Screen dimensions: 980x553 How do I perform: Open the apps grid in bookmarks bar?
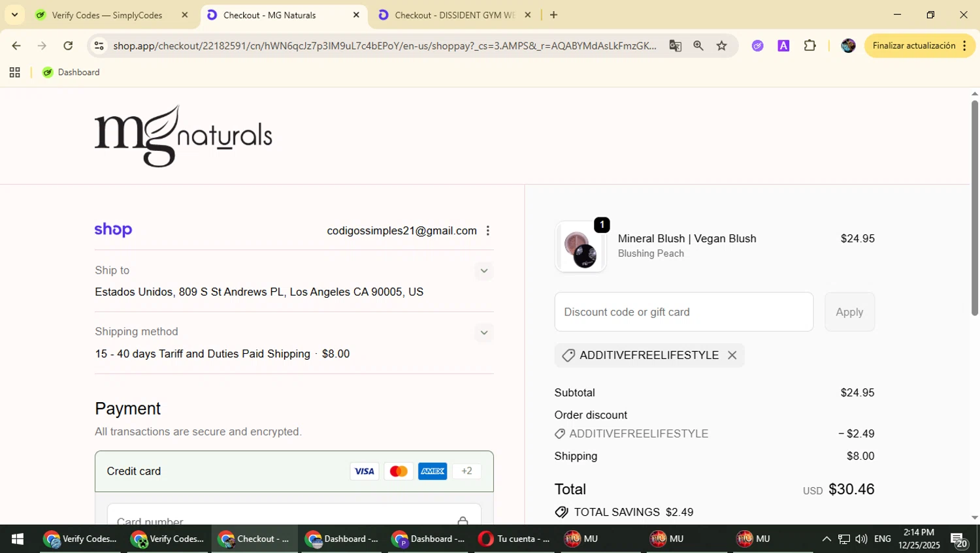[14, 72]
